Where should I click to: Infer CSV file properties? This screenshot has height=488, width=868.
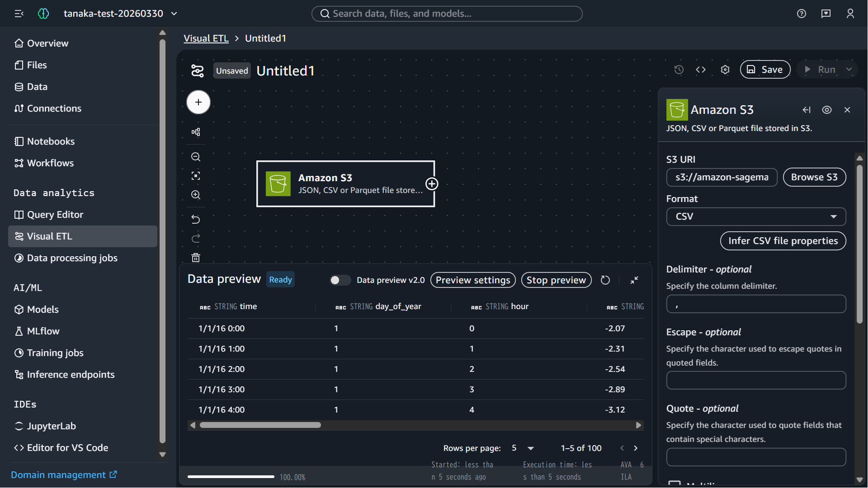[x=783, y=241]
